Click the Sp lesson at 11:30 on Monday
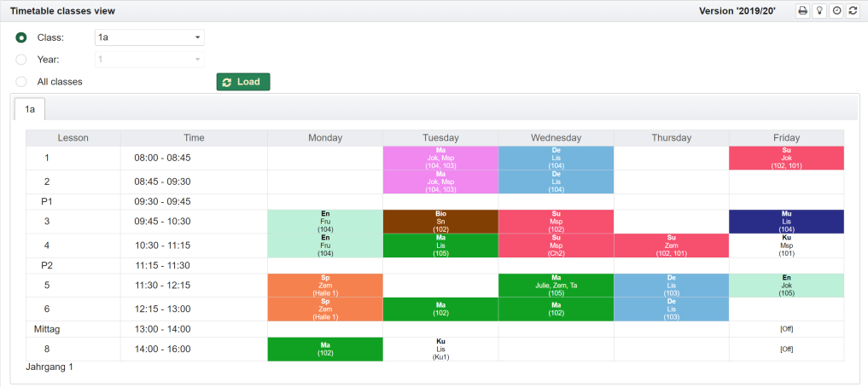This screenshot has width=868, height=387. (x=325, y=286)
